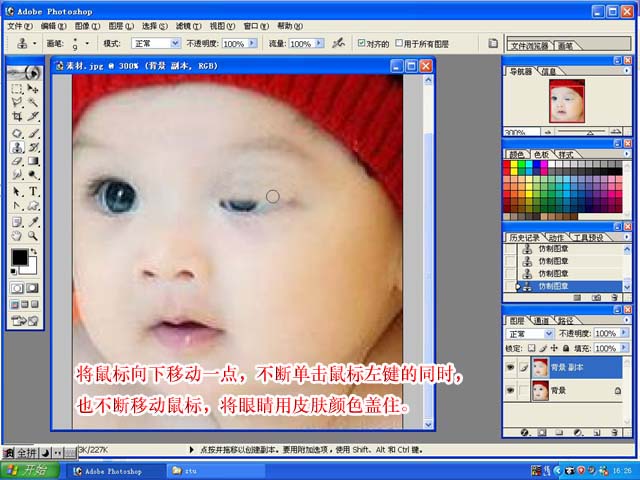Open the History panel flyout menu

(x=627, y=237)
